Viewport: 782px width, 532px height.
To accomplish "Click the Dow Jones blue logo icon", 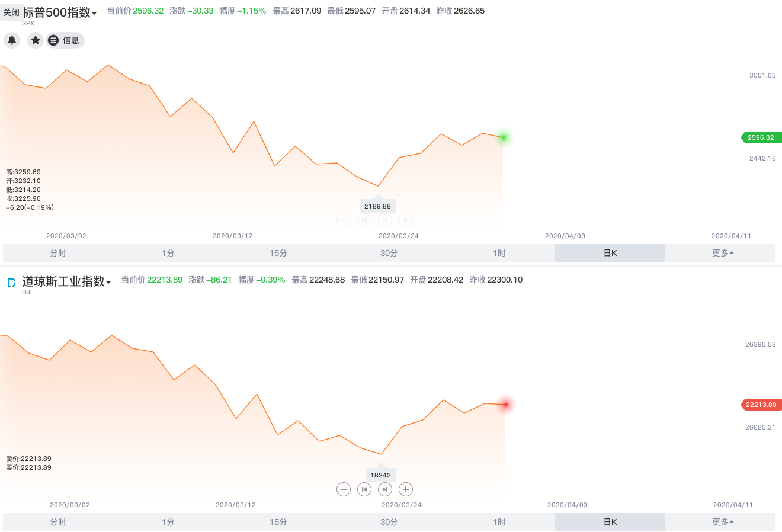I will 11,283.
